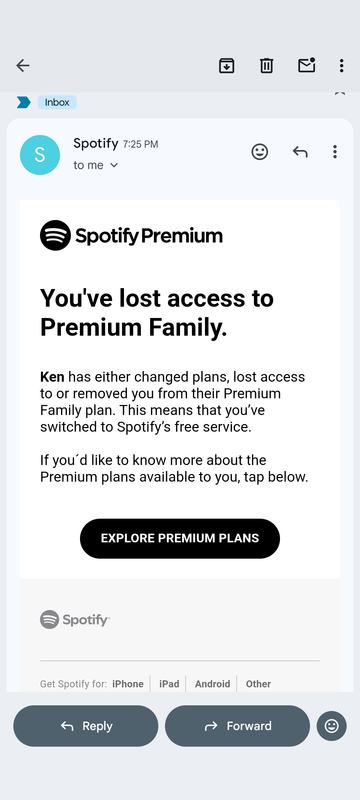This screenshot has height=800, width=360.
Task: Open the message three-dot options menu
Action: point(335,152)
